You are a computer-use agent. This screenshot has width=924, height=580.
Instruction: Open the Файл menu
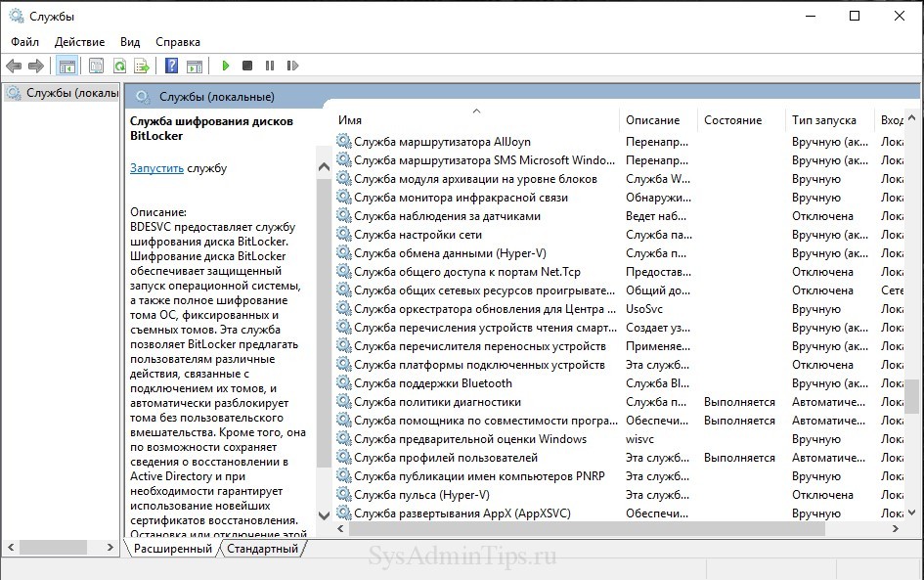(24, 42)
